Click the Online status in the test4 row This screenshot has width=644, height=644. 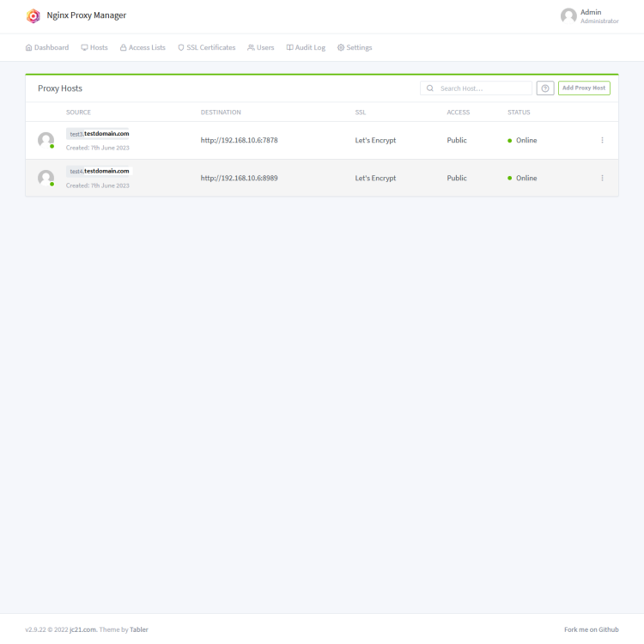point(522,179)
